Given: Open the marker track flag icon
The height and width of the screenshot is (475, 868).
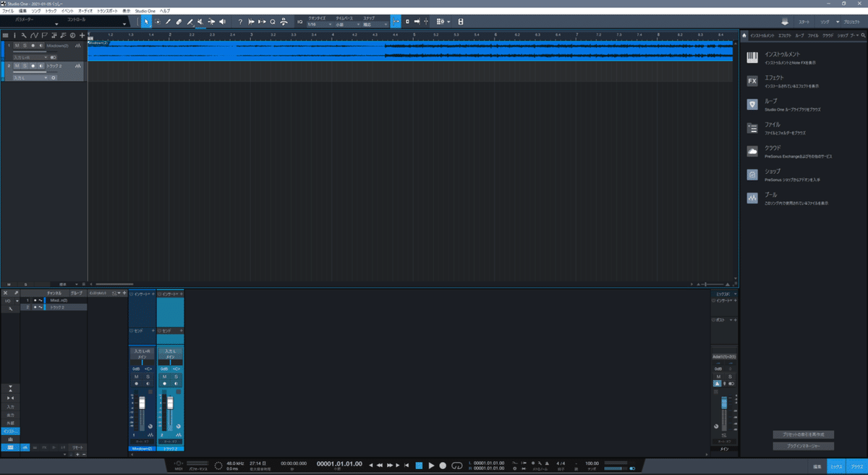Looking at the screenshot, I should click(44, 35).
